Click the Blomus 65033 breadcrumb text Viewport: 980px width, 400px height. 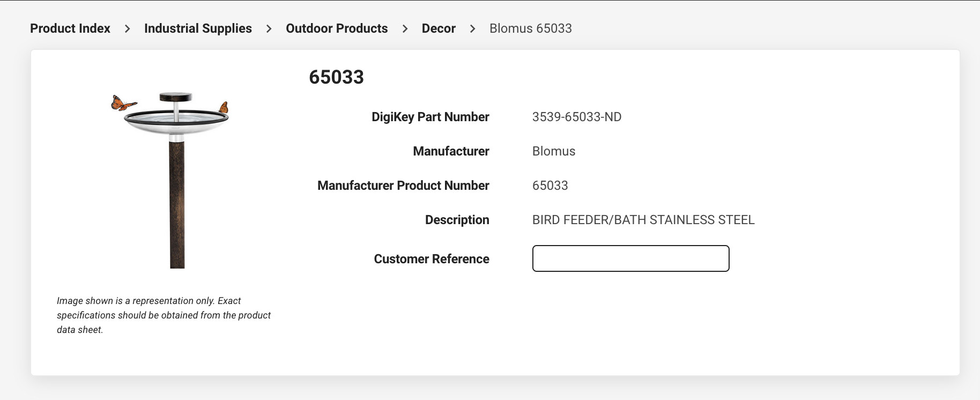click(531, 28)
